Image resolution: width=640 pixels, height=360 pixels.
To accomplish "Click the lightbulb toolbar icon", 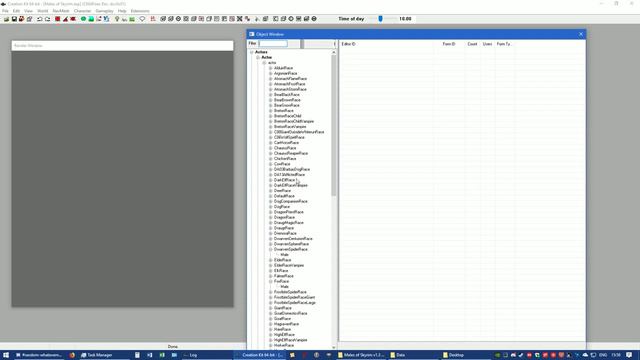I will tap(117, 19).
